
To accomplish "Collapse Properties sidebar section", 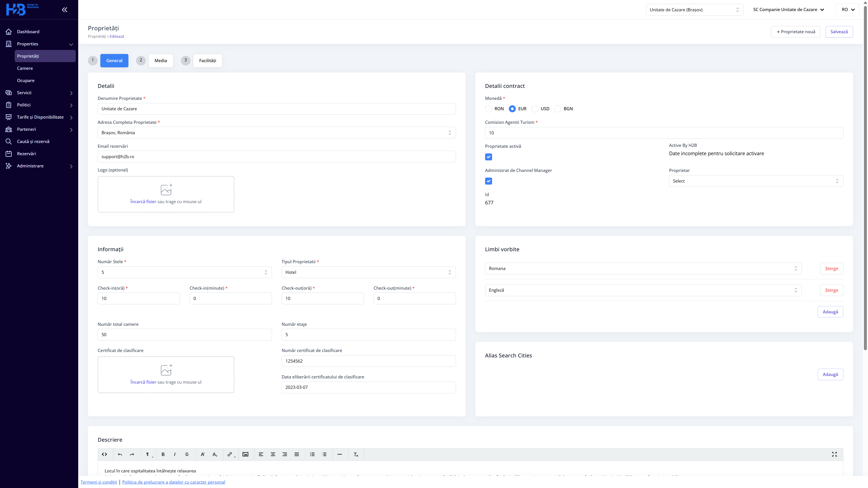I will tap(39, 44).
